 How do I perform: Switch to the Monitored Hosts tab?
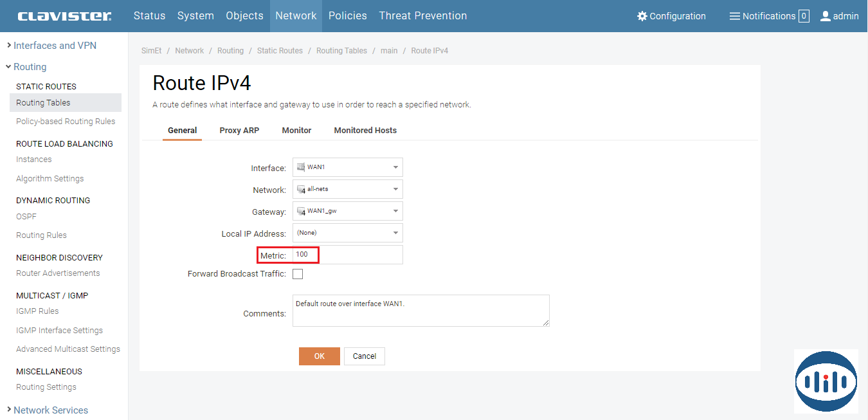click(x=365, y=130)
